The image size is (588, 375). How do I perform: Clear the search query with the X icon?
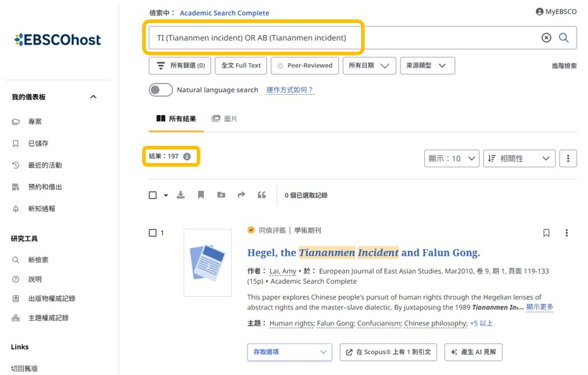coord(546,38)
